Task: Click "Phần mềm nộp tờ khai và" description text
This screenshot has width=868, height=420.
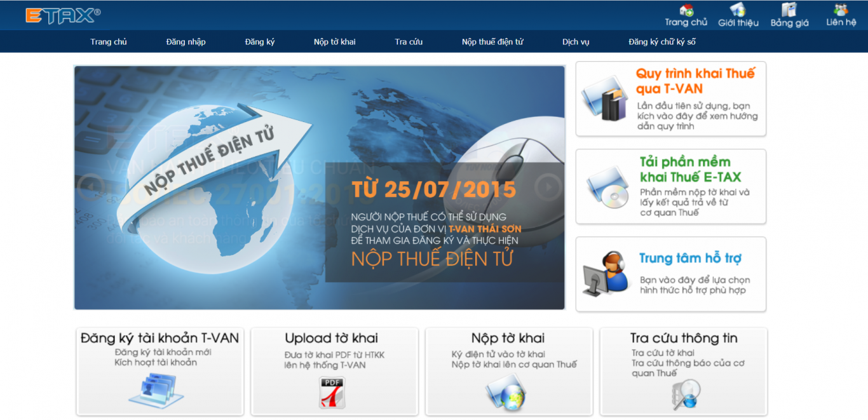Action: click(x=695, y=192)
